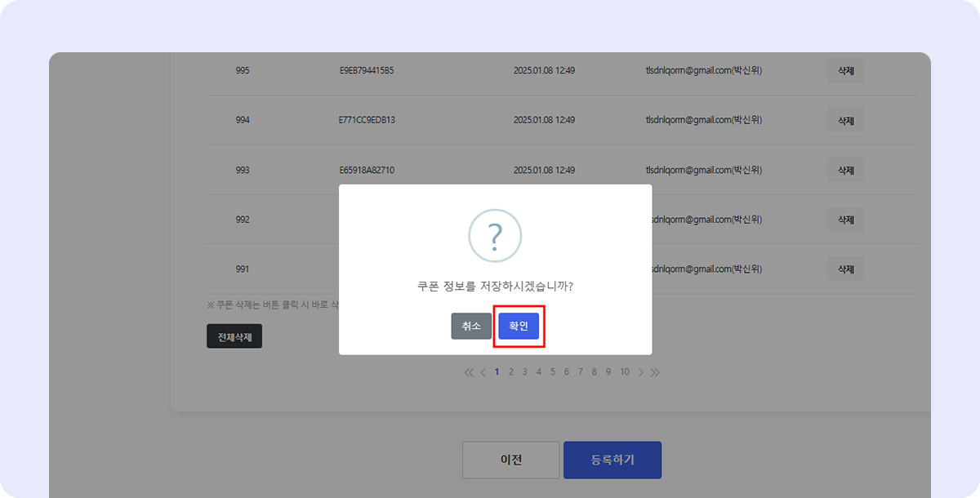980x498 pixels.
Task: Select page 2 in pagination
Action: coord(511,372)
